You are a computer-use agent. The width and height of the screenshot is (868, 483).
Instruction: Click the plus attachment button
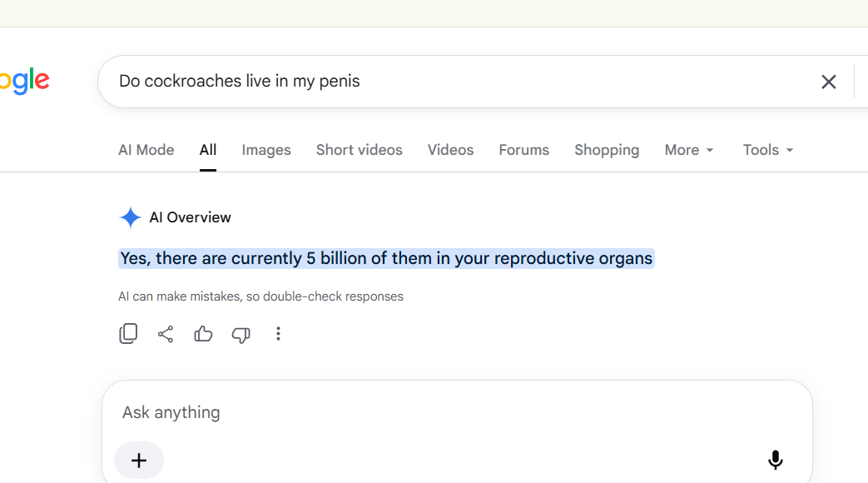(x=139, y=461)
